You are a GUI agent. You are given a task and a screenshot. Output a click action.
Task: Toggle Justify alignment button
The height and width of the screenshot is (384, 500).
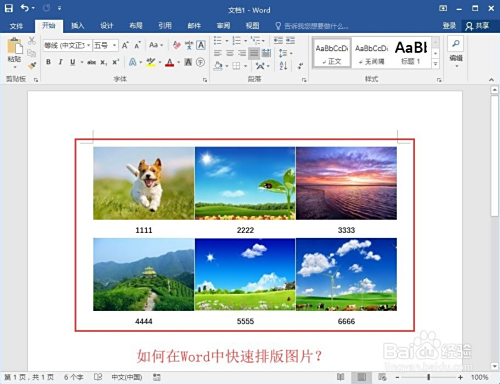click(x=254, y=53)
